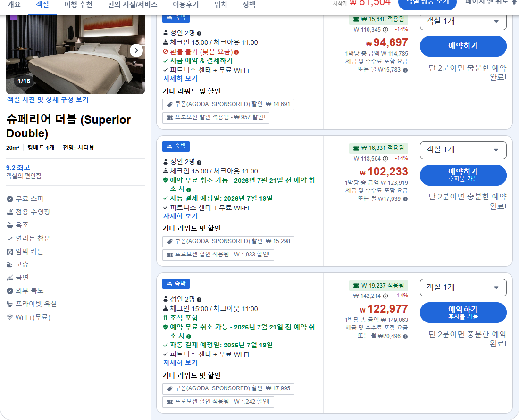Image resolution: width=519 pixels, height=420 pixels.
Task: Open 객실 사진 및 상세 구성 보기 link
Action: pyautogui.click(x=48, y=99)
